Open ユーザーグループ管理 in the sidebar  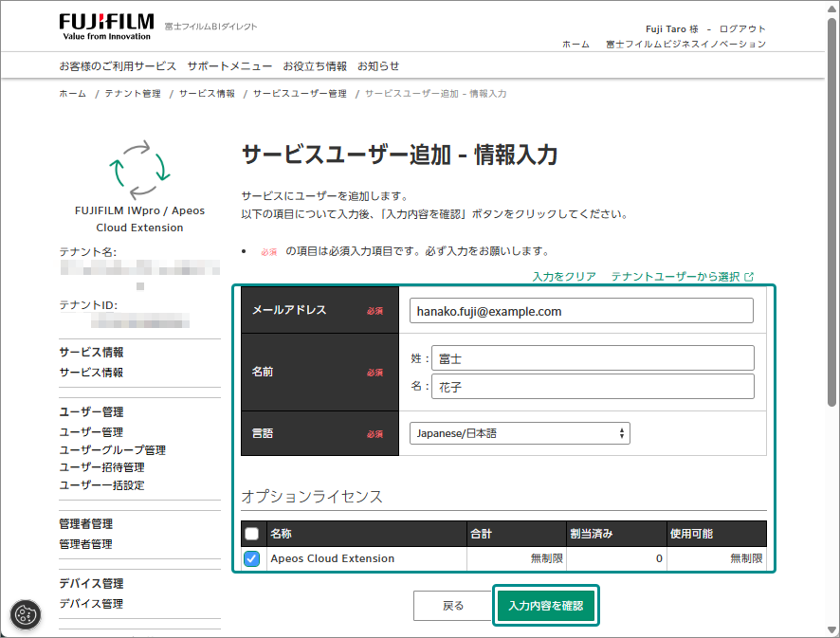(113, 450)
